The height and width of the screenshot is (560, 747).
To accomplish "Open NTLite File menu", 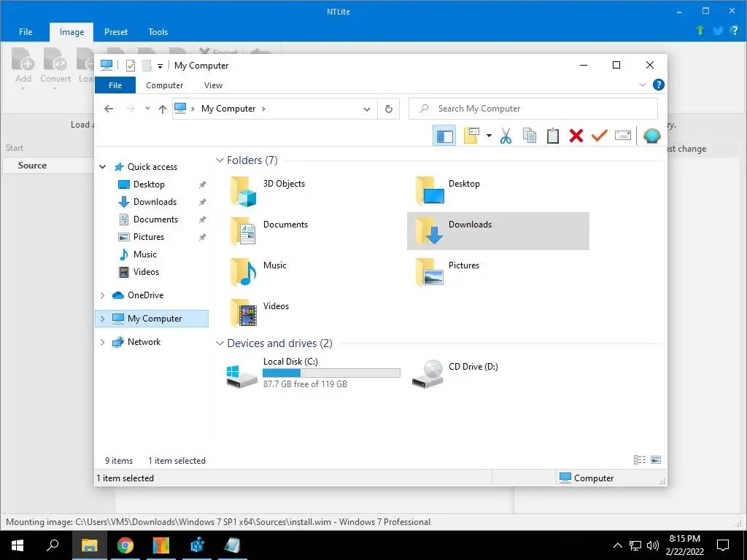I will (x=26, y=32).
